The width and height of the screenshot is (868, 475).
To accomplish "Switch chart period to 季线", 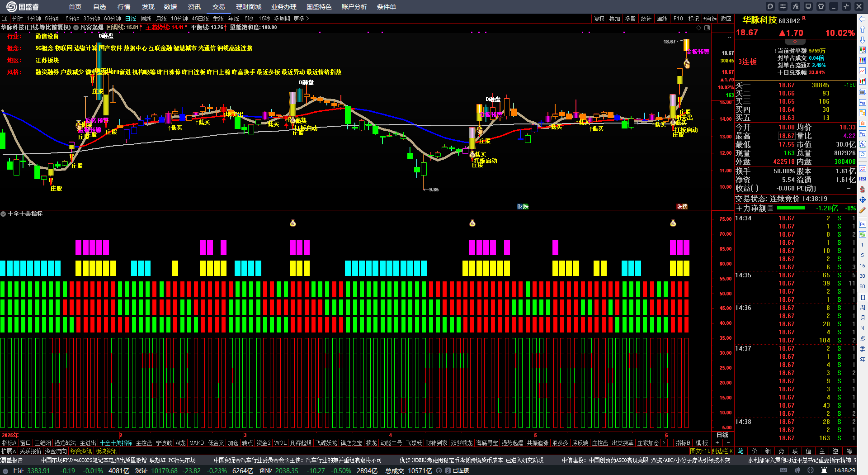I will pyautogui.click(x=218, y=19).
